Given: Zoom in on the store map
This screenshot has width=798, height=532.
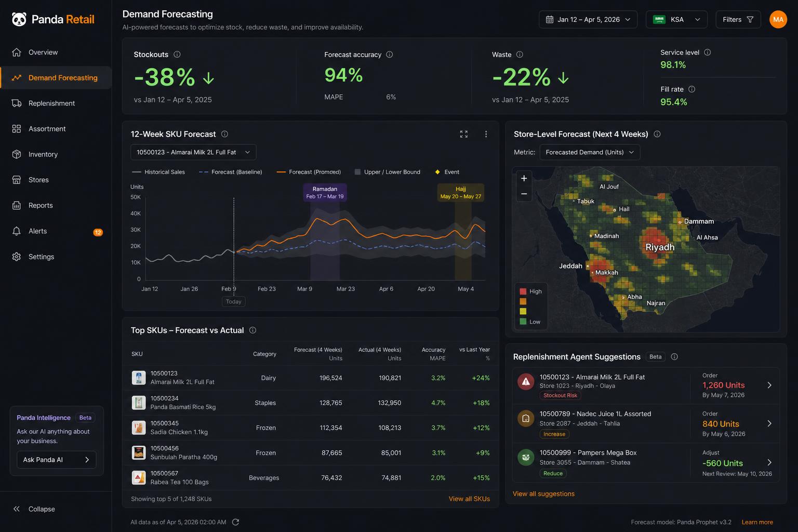Looking at the screenshot, I should point(524,178).
